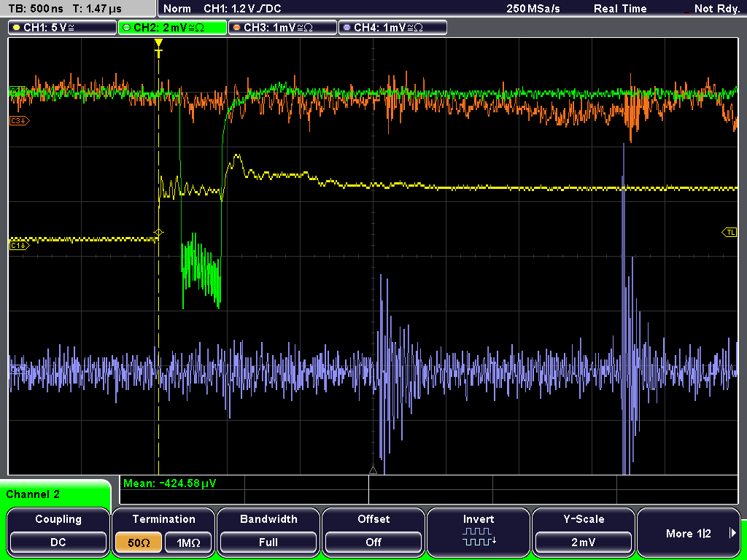Click the C1 ground level marker
This screenshot has width=747, height=560.
coord(20,245)
